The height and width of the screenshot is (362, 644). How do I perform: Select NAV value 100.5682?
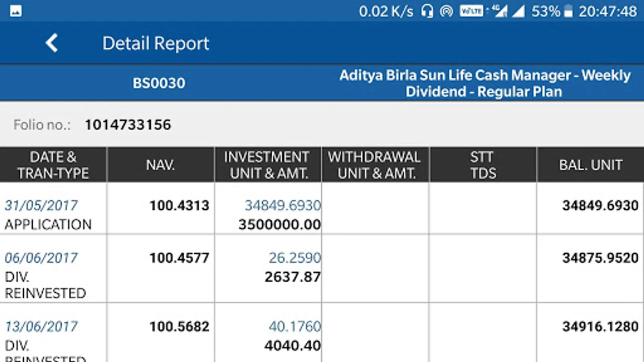[x=180, y=327]
